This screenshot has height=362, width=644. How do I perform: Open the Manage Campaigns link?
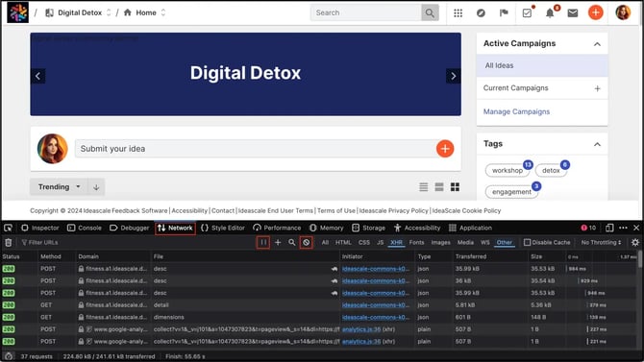(x=516, y=111)
